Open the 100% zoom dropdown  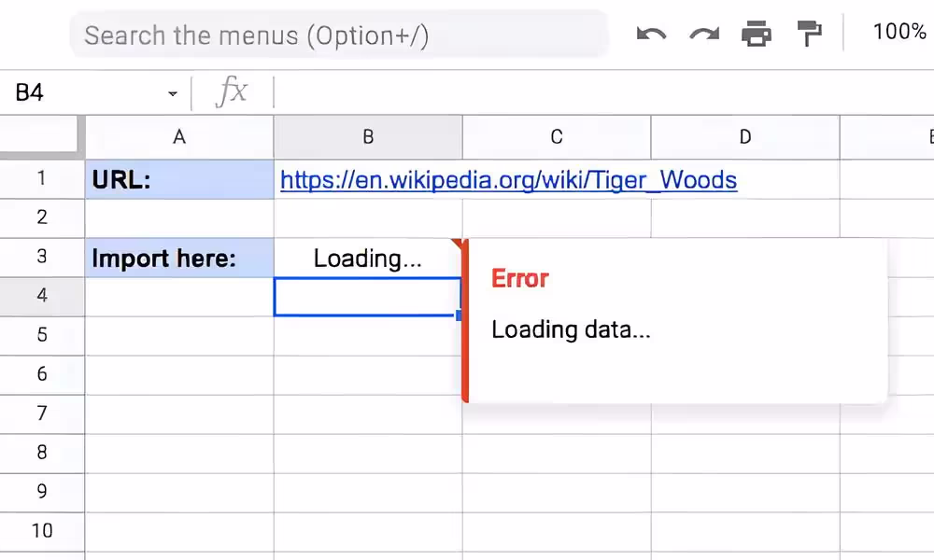[x=899, y=32]
